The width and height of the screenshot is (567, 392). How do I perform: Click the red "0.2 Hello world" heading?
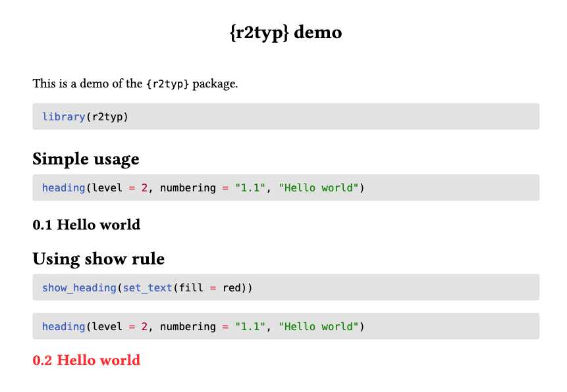[86, 360]
